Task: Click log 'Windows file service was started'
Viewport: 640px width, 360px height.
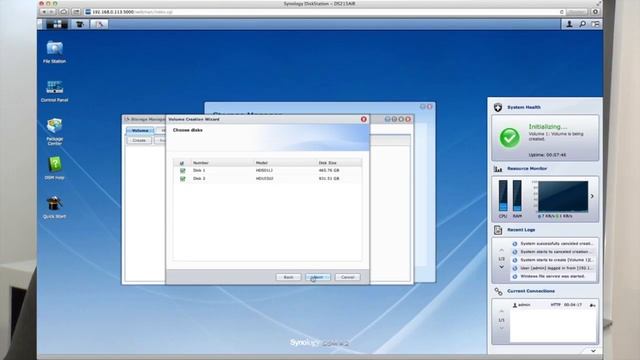Action: click(x=553, y=276)
